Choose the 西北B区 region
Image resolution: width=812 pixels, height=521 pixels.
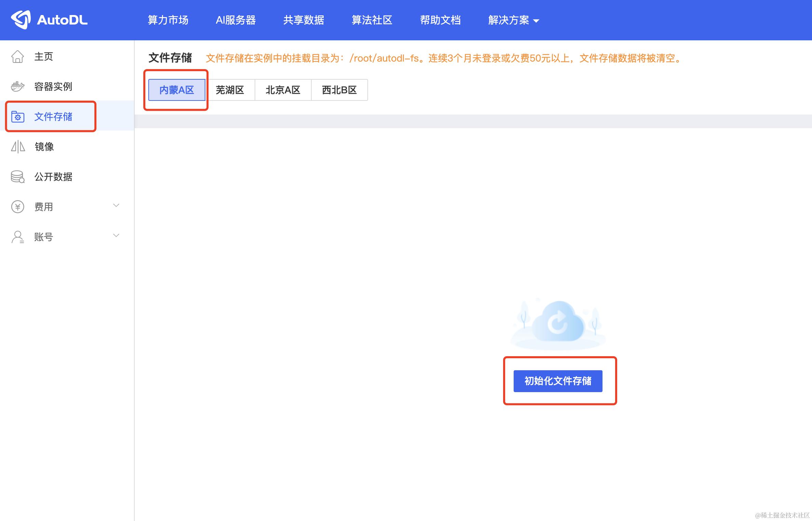pos(339,90)
